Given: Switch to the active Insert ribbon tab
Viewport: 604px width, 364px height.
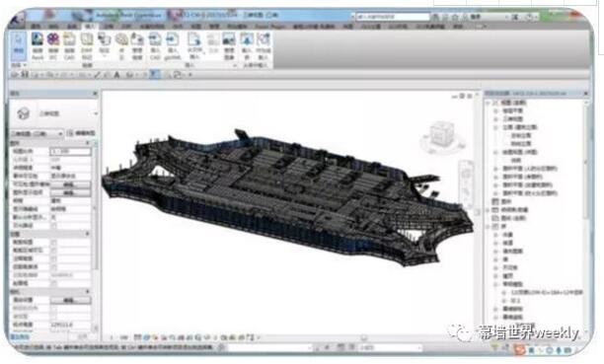Looking at the screenshot, I should (90, 27).
